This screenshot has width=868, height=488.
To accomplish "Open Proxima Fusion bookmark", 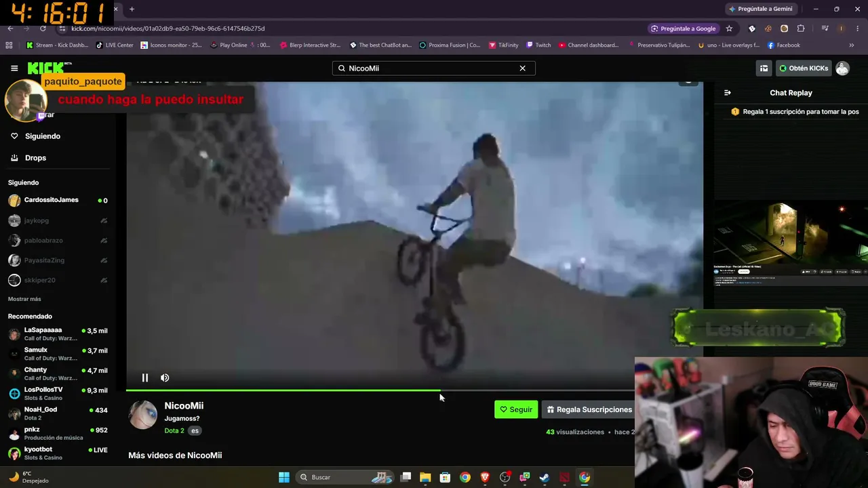I will click(x=450, y=45).
